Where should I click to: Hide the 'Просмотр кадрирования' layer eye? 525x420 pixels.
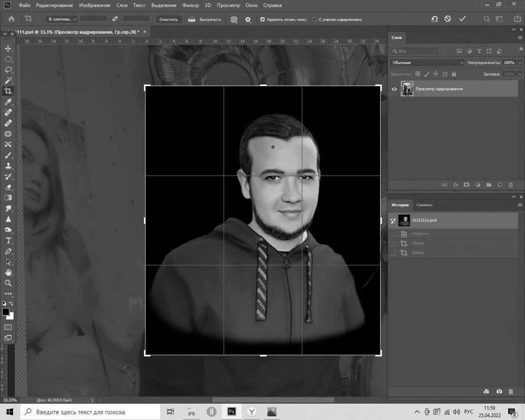(394, 89)
